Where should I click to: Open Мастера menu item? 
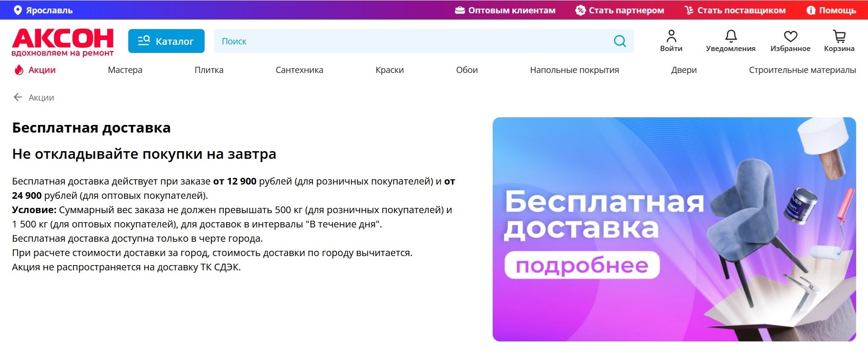click(x=125, y=70)
